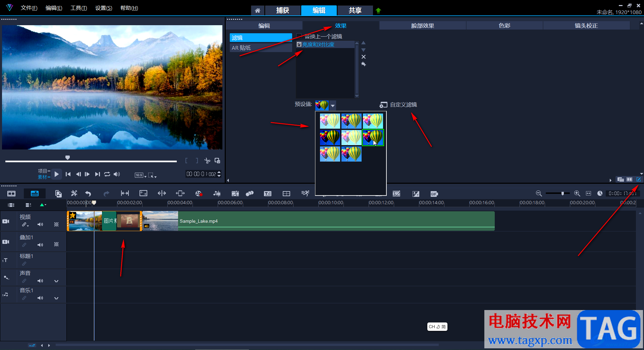Open the time remapping icon
Image resolution: width=644 pixels, height=350 pixels.
tap(305, 193)
